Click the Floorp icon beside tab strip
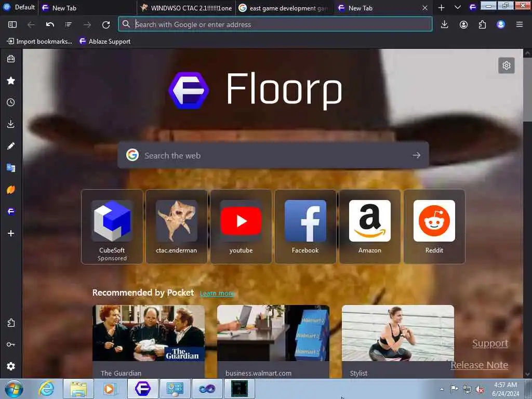532x399 pixels. (x=473, y=7)
